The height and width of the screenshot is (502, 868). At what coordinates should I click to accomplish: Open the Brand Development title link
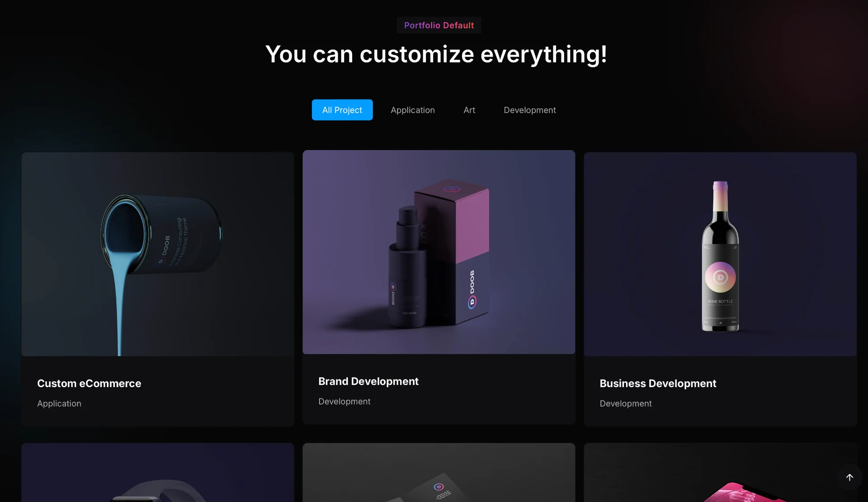click(x=368, y=381)
